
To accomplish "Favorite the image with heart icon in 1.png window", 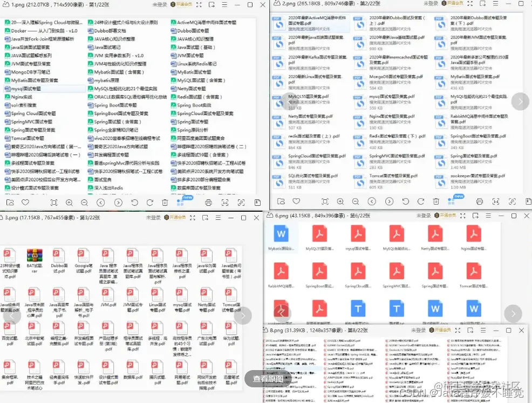I will click(25, 202).
